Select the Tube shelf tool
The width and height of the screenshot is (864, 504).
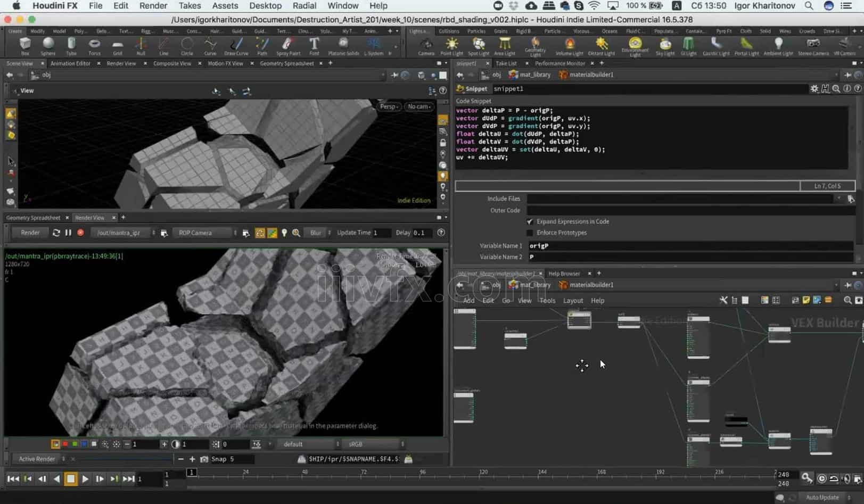(71, 46)
